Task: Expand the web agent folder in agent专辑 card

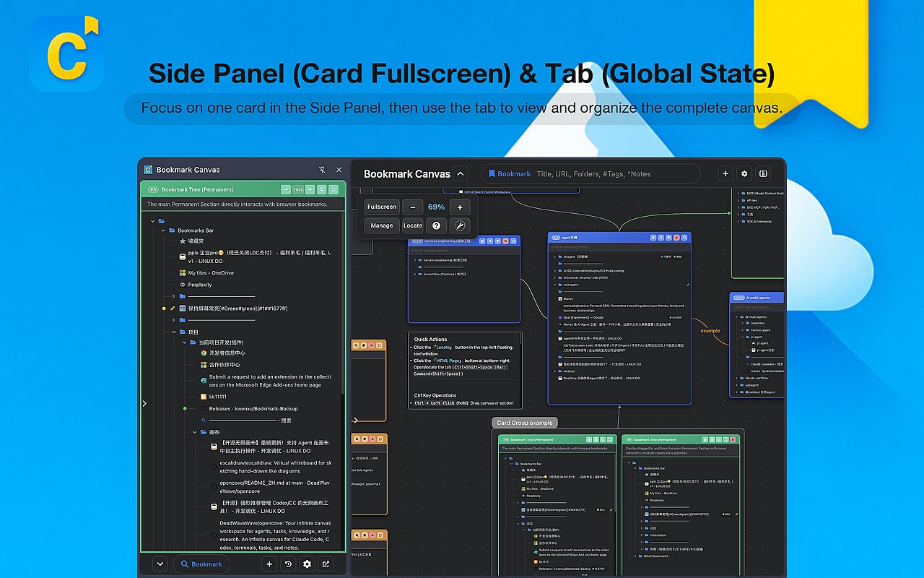Action: tap(555, 285)
